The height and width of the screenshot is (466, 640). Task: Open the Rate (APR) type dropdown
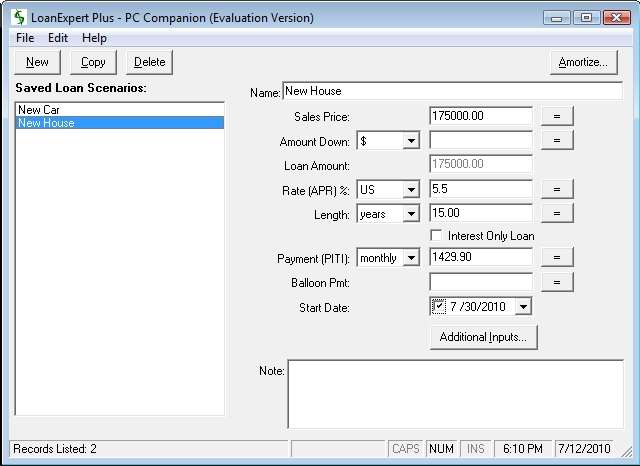(x=410, y=190)
